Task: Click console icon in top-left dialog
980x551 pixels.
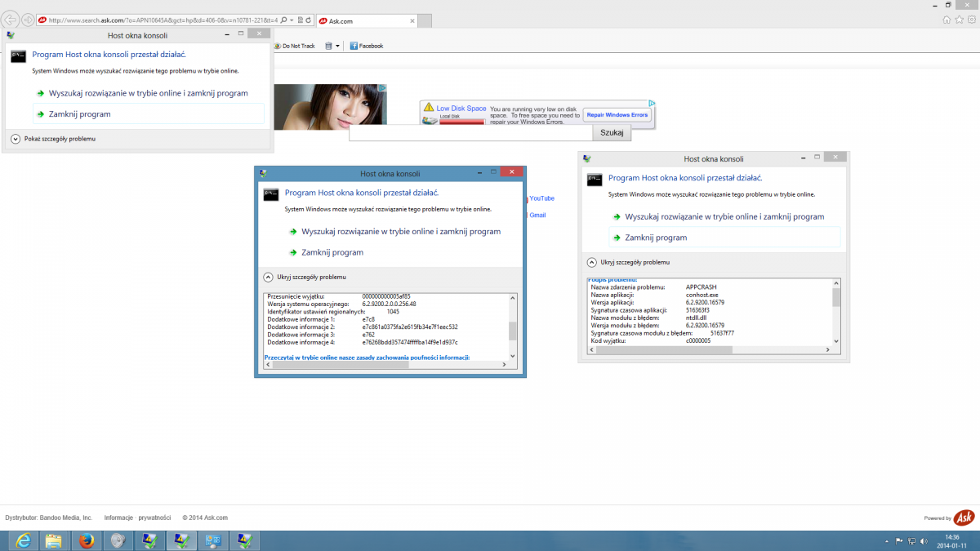Action: point(19,56)
